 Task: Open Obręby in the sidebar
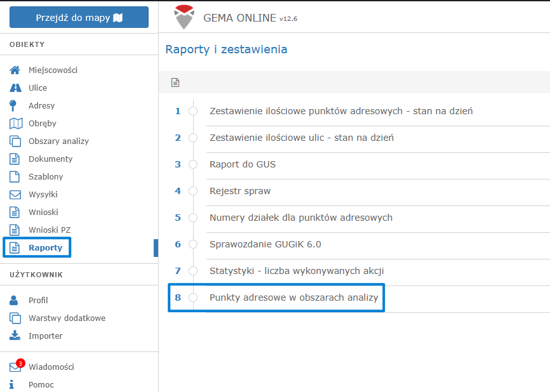[43, 123]
